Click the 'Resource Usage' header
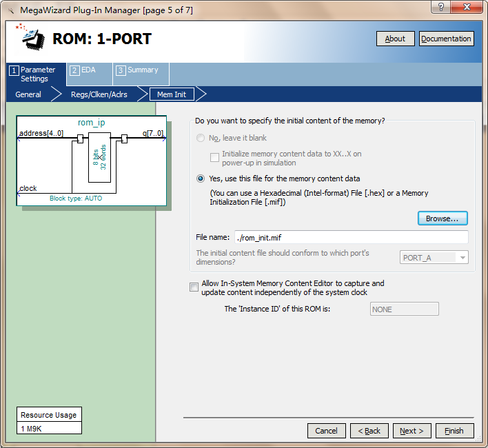 48,415
